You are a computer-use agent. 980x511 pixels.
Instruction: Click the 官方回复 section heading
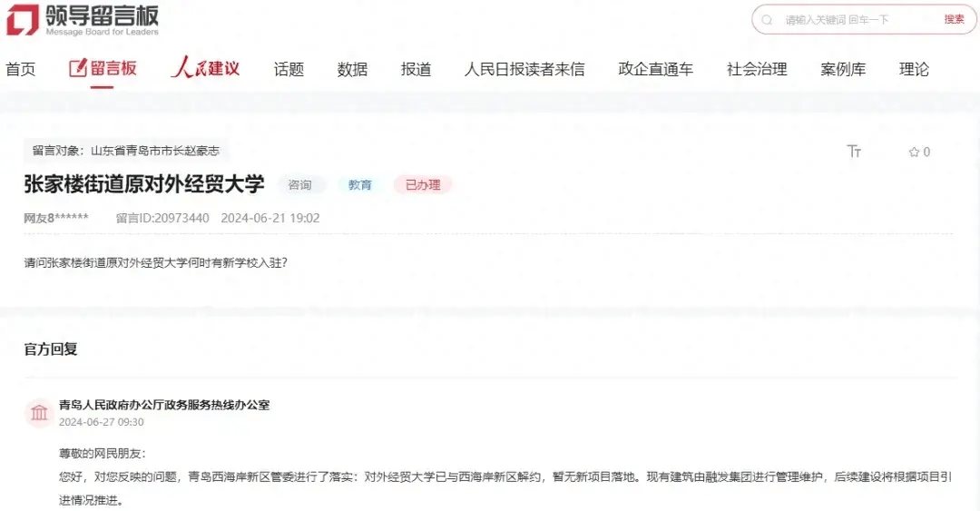pyautogui.click(x=51, y=349)
